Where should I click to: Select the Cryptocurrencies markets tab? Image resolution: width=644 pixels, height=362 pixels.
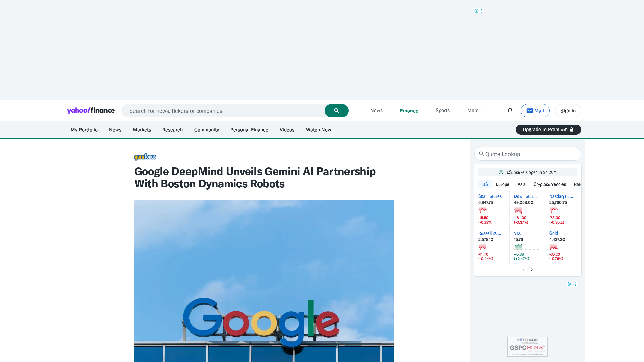[549, 184]
